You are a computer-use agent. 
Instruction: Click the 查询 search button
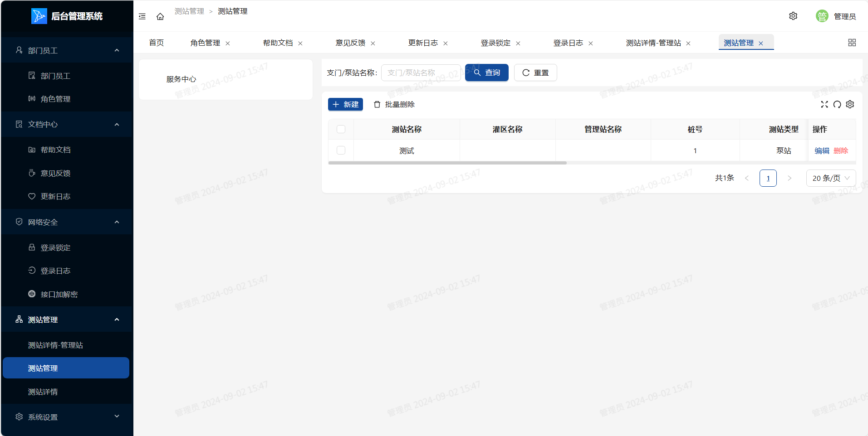[486, 73]
